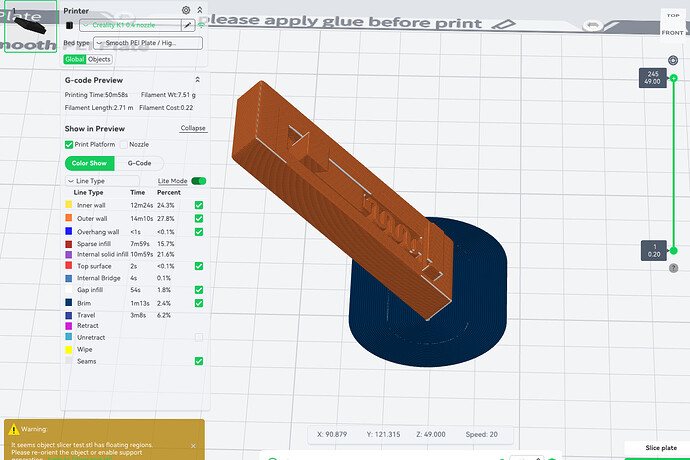Enable the Nozzle checkbox
Screen dimensions: 690x460
123,145
